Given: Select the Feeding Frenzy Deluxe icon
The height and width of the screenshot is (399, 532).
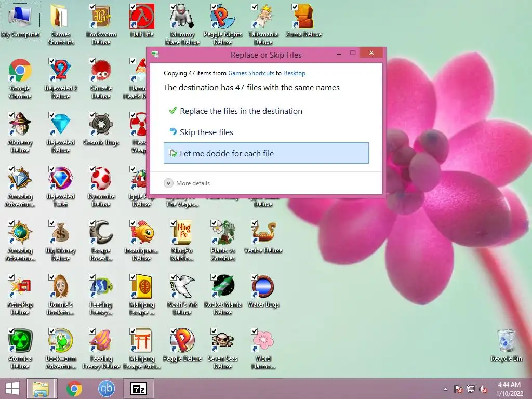Looking at the screenshot, I should pos(101,341).
